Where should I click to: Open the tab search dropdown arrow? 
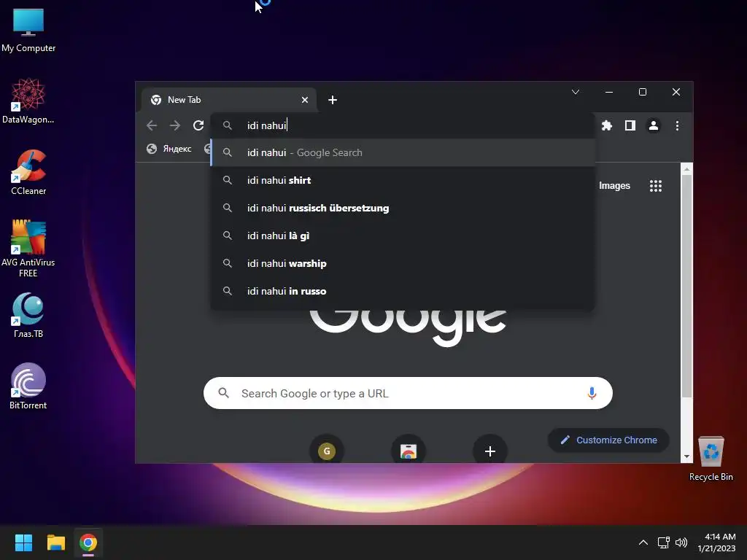tap(576, 92)
